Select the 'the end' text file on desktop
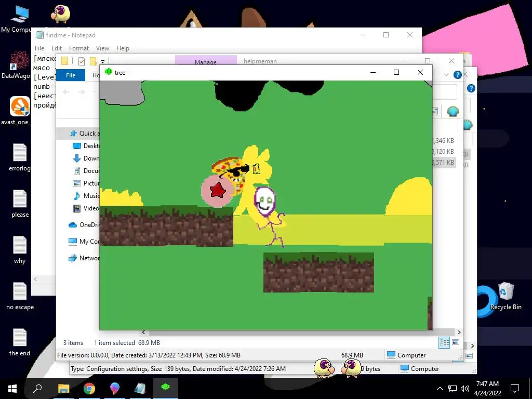 point(20,342)
